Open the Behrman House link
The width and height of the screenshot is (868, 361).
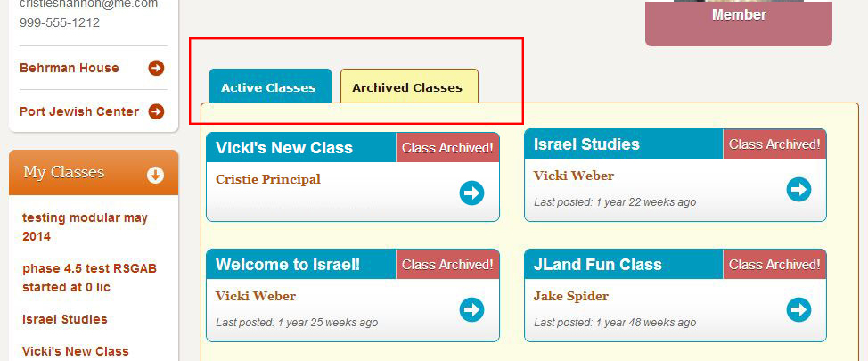(70, 68)
